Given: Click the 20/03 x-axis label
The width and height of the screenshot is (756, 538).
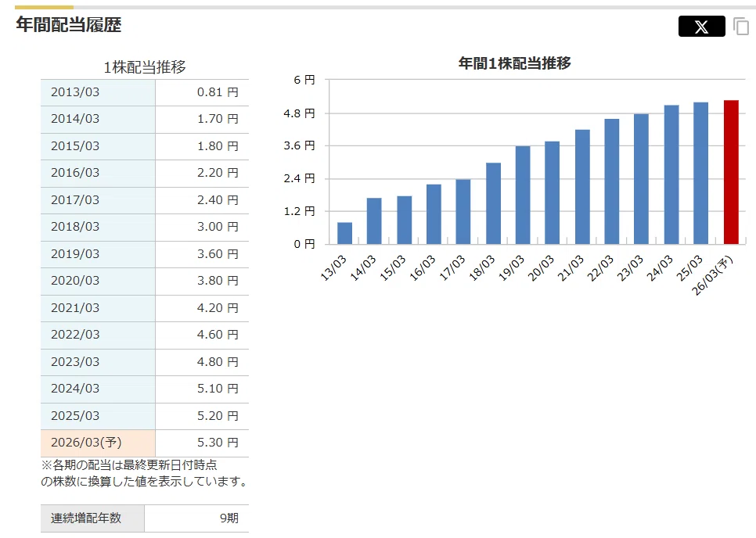Looking at the screenshot, I should (x=541, y=267).
